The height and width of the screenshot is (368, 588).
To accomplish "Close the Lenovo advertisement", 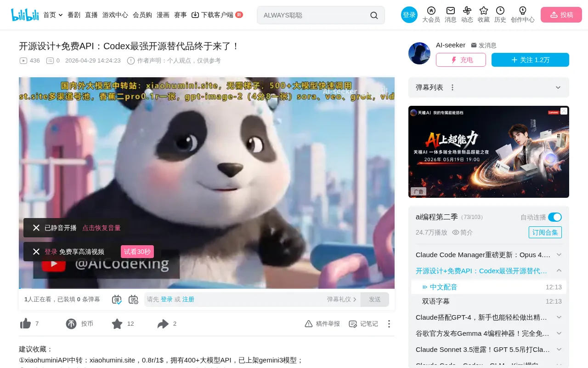I will coord(564,111).
